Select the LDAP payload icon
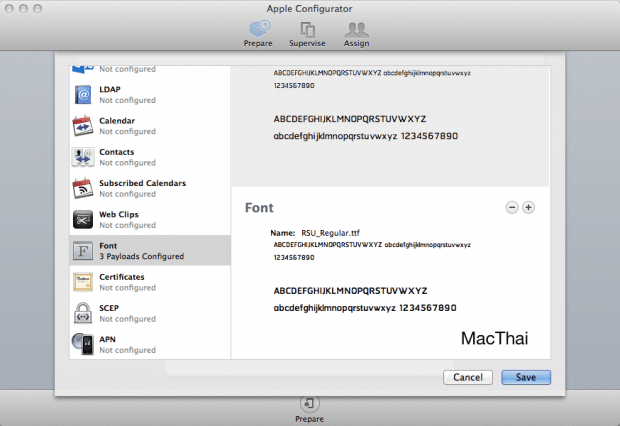Screen dimensions: 620x426 83,95
